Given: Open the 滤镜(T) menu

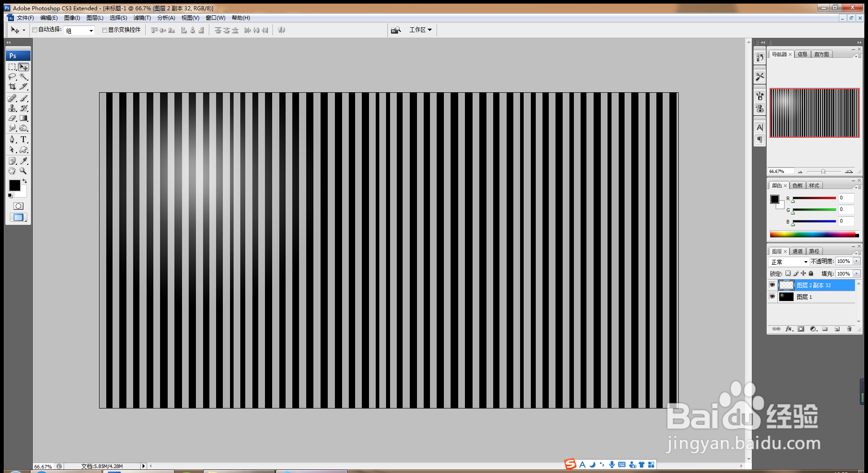Looking at the screenshot, I should click(x=142, y=18).
